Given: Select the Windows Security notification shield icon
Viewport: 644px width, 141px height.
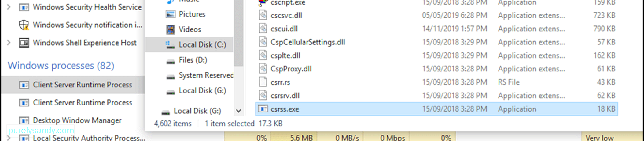Looking at the screenshot, I should tap(24, 25).
